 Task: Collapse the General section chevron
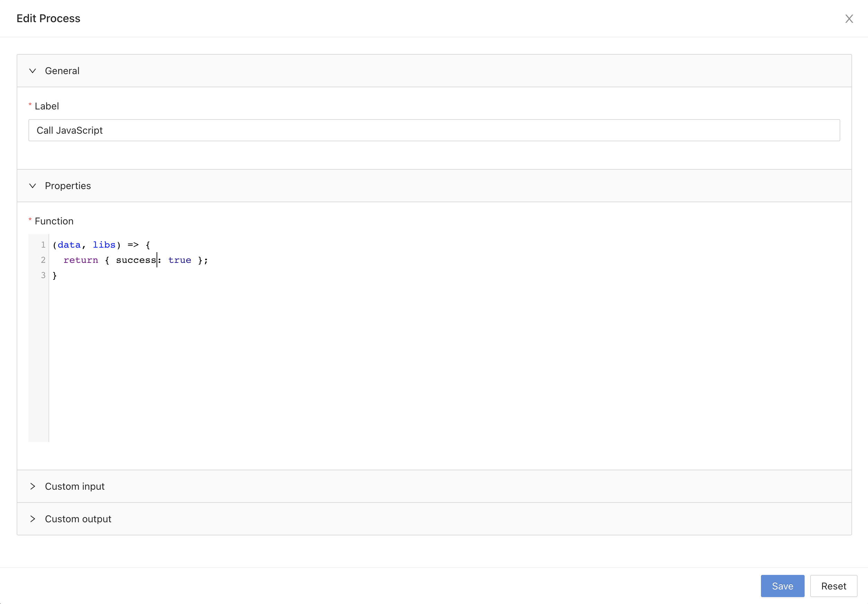point(33,71)
